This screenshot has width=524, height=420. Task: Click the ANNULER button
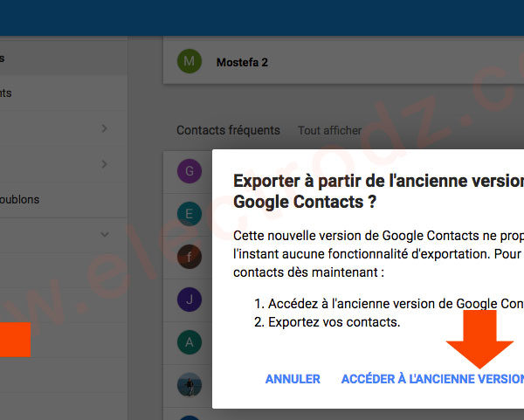point(293,379)
